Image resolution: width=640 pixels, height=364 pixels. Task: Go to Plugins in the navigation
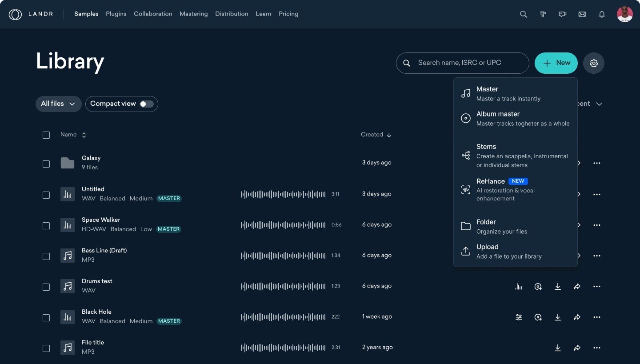[x=116, y=14]
